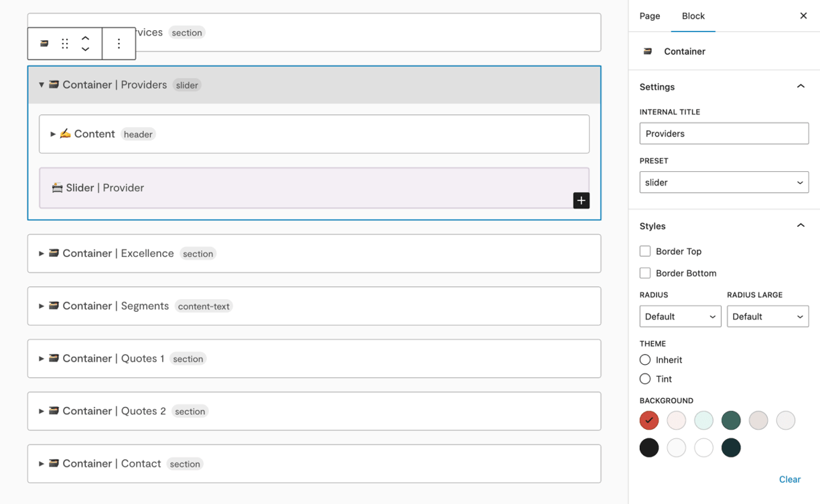820x504 pixels.
Task: Click the 'section' tag on Quotes 2 row
Action: point(190,412)
